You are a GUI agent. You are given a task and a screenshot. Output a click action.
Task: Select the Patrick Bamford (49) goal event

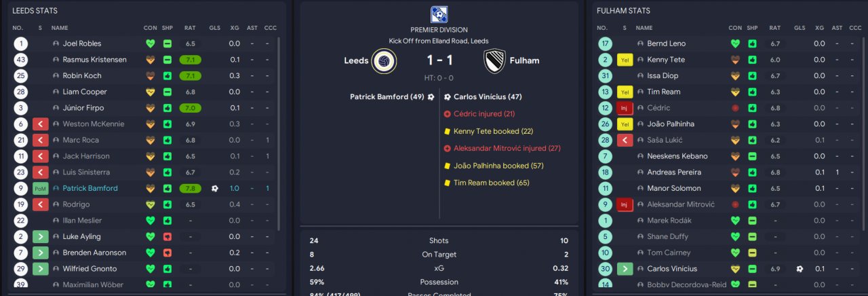[387, 96]
